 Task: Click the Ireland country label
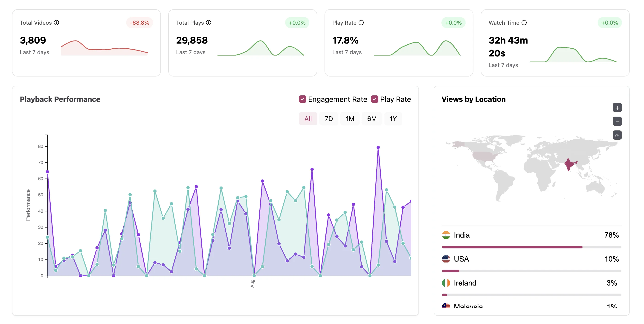[x=465, y=283]
